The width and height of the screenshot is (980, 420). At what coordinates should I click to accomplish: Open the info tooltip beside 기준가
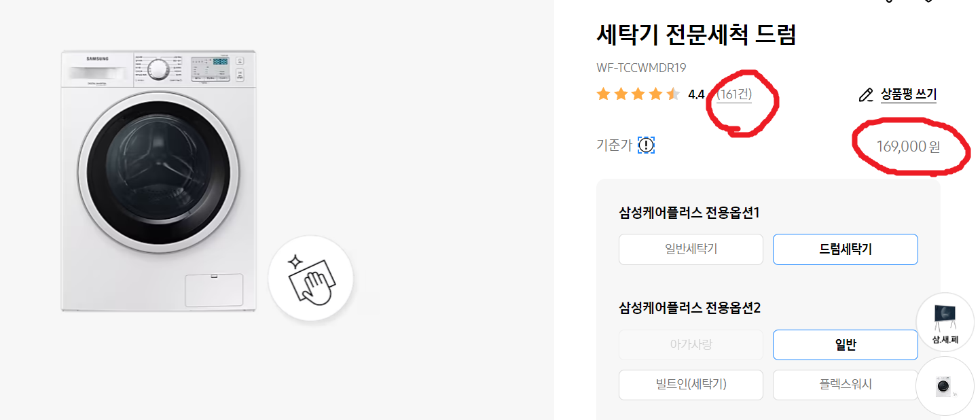[647, 145]
